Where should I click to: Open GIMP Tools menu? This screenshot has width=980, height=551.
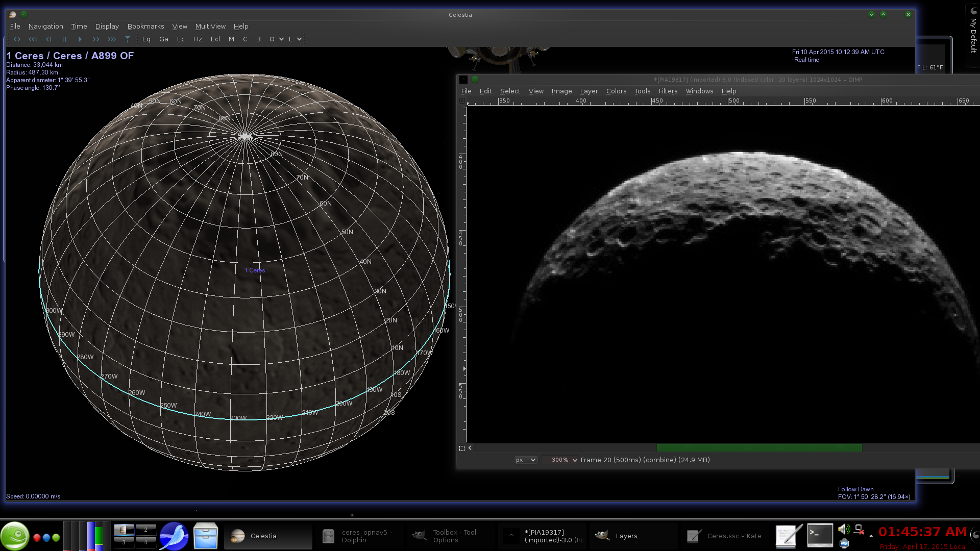point(643,91)
